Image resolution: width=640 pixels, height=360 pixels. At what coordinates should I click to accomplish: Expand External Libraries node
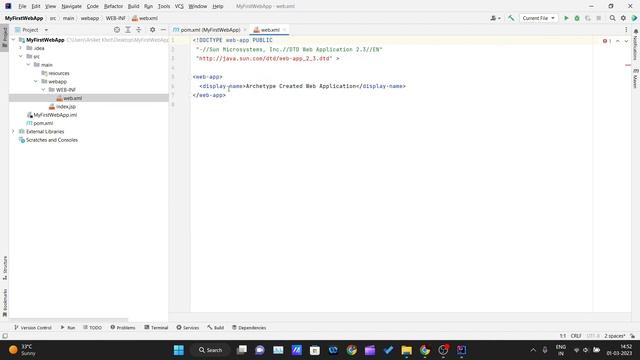[x=13, y=131]
